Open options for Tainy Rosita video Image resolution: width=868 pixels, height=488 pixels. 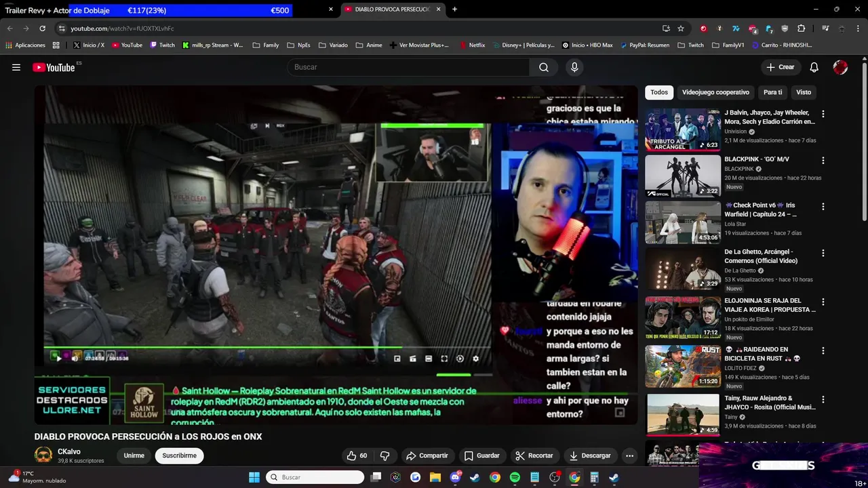pos(823,400)
